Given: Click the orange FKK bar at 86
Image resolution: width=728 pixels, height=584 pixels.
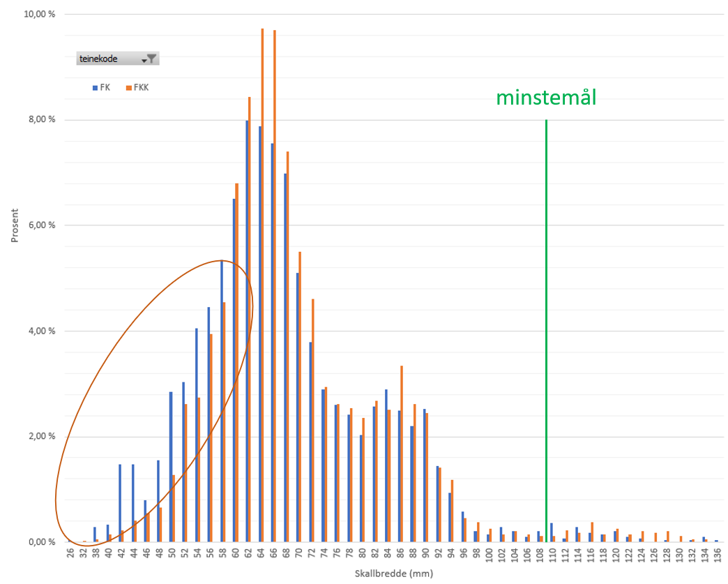Looking at the screenshot, I should [x=402, y=454].
